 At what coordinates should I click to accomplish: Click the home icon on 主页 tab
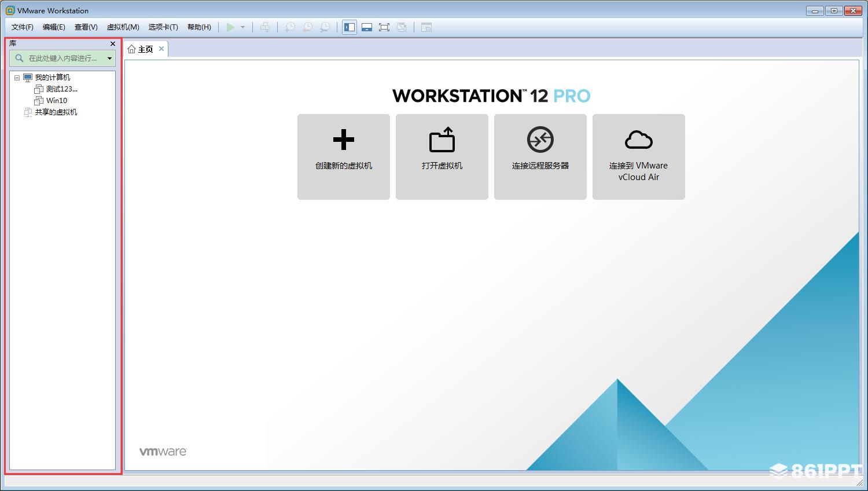click(132, 49)
